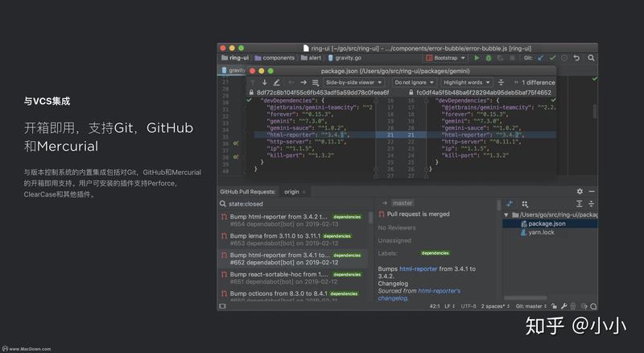Toggle tool windows via the bottom-left status bar icon
Screen dimensions: 644x353
coord(223,306)
